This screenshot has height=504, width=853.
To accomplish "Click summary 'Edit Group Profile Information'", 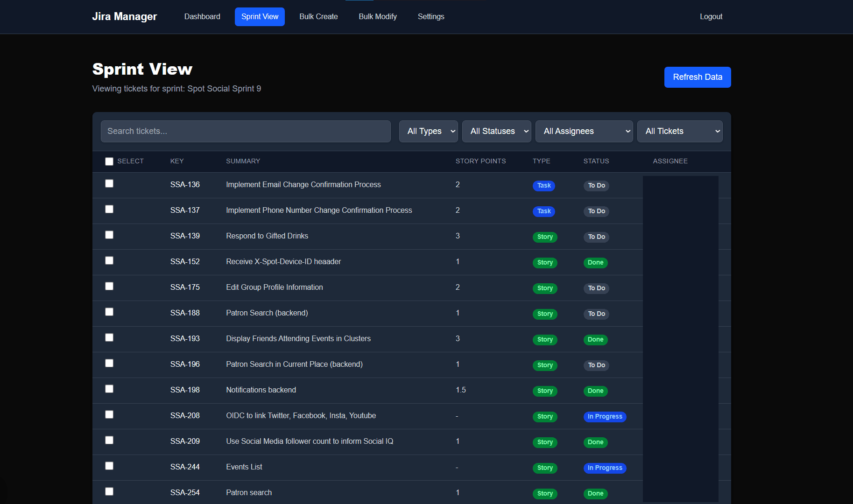I will [x=275, y=287].
